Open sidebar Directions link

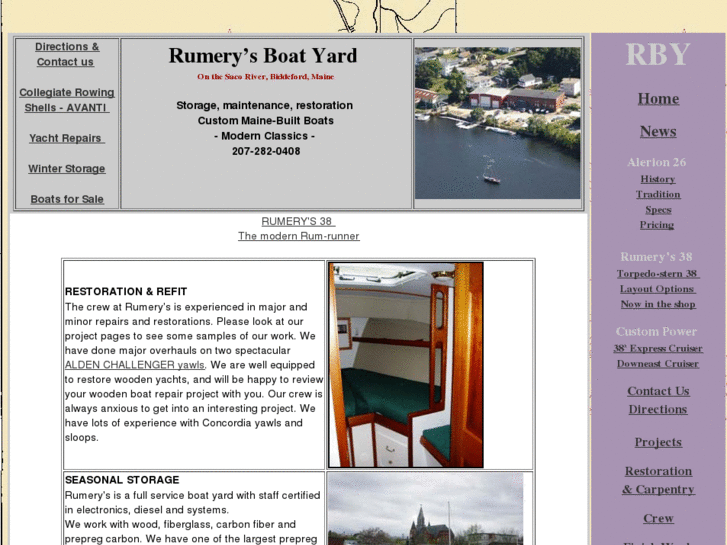click(x=657, y=410)
